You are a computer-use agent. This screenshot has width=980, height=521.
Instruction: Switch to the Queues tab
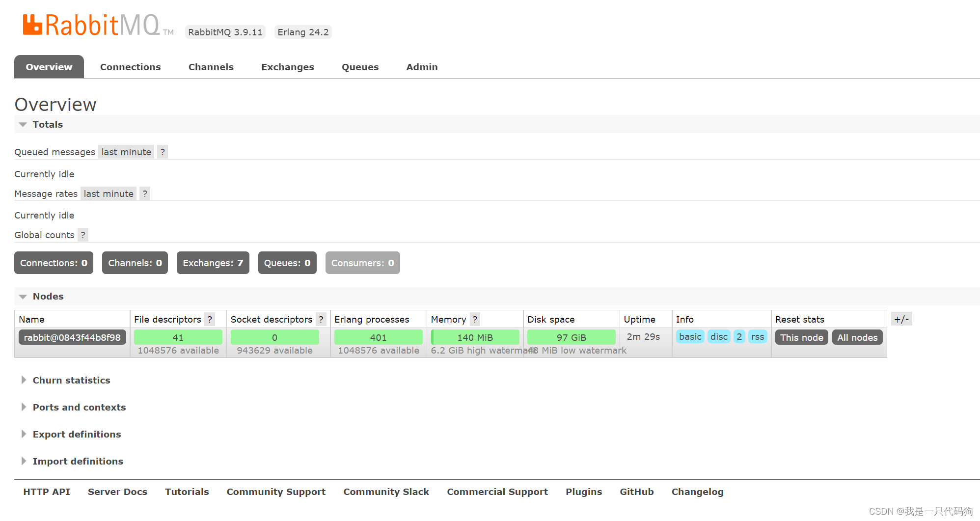pos(360,67)
